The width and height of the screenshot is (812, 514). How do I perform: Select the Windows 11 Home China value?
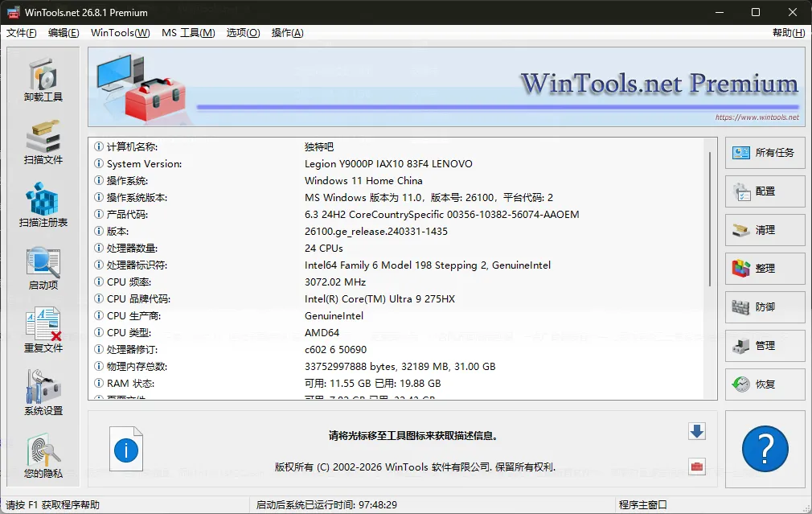tap(363, 181)
